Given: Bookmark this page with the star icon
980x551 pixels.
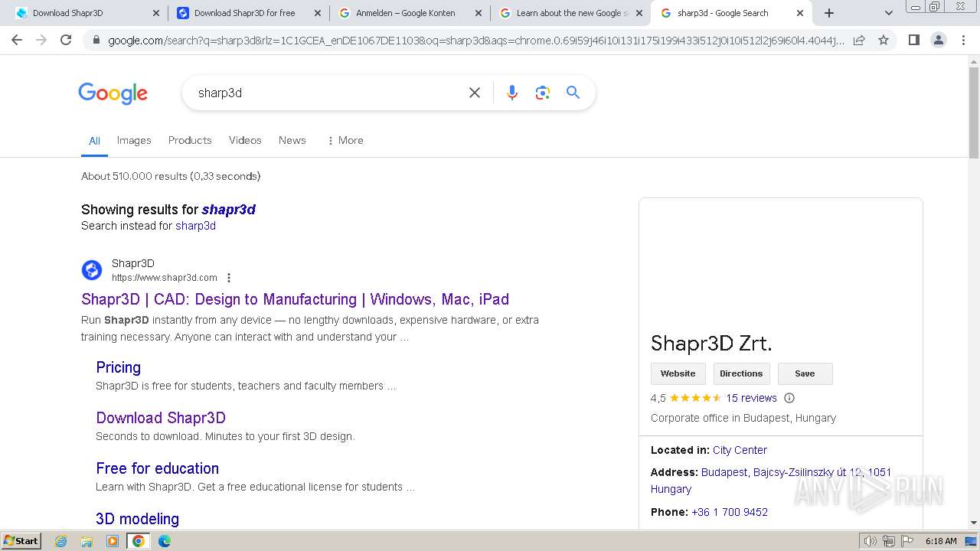Looking at the screenshot, I should point(884,40).
